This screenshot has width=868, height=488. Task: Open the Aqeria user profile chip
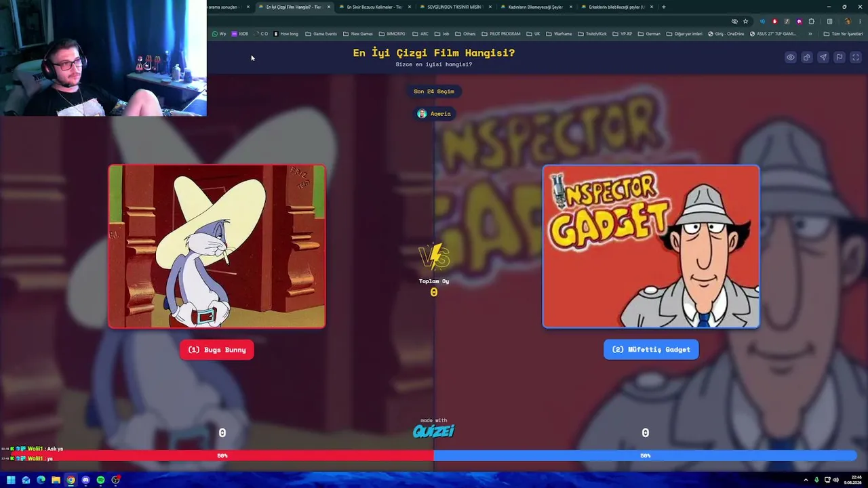434,114
